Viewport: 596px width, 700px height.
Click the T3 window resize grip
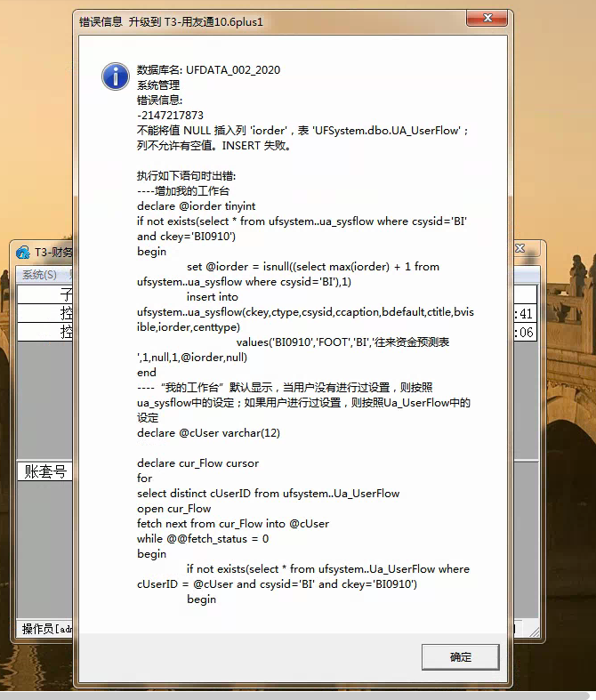[535, 632]
